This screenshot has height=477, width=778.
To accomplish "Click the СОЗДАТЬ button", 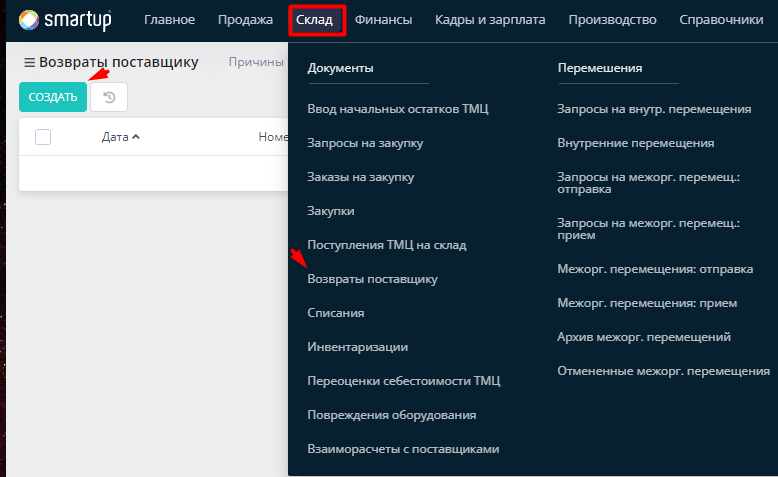I will 53,97.
